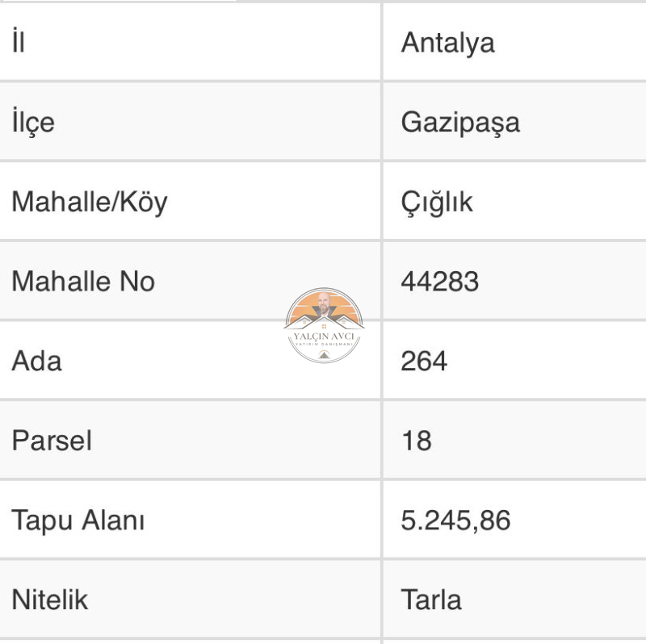Click the Mahalle No label
646x644 pixels.
(x=83, y=281)
